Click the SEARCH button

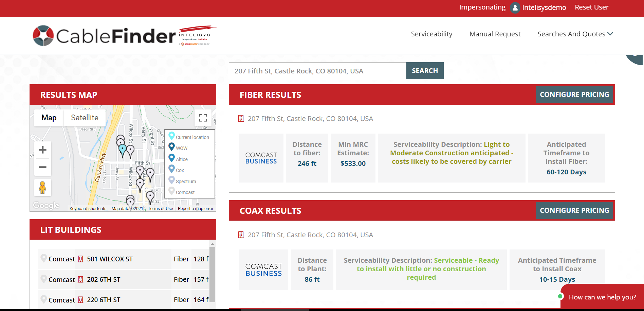pyautogui.click(x=425, y=70)
